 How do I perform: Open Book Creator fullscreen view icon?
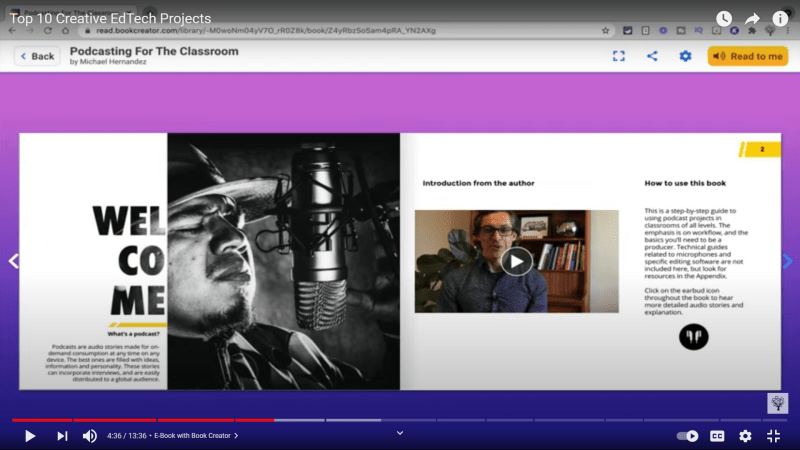[619, 56]
